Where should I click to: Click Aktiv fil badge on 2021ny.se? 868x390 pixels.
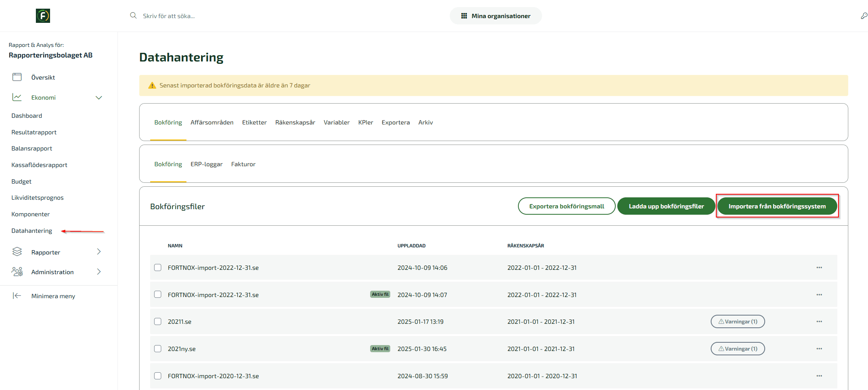tap(380, 349)
